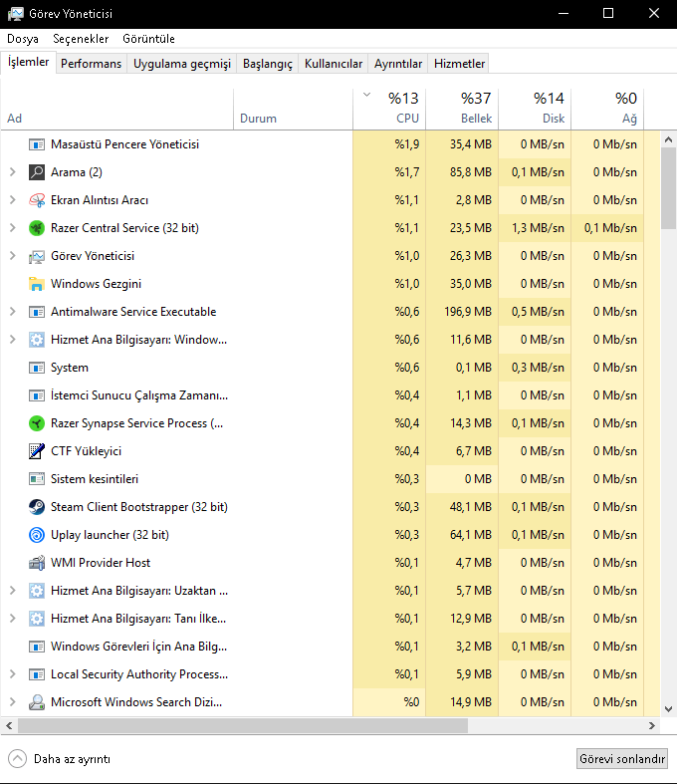Click Daha az ayrıntı to collapse view
This screenshot has width=677, height=784.
click(x=60, y=759)
